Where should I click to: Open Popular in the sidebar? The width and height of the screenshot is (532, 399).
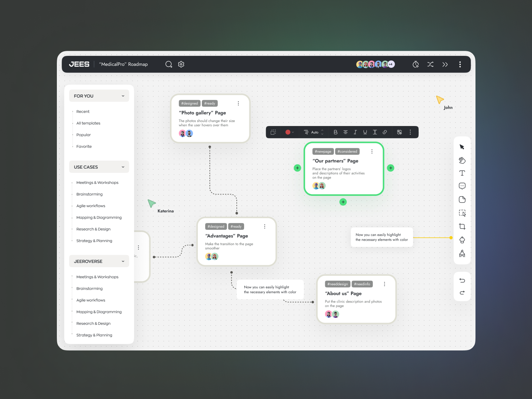83,135
